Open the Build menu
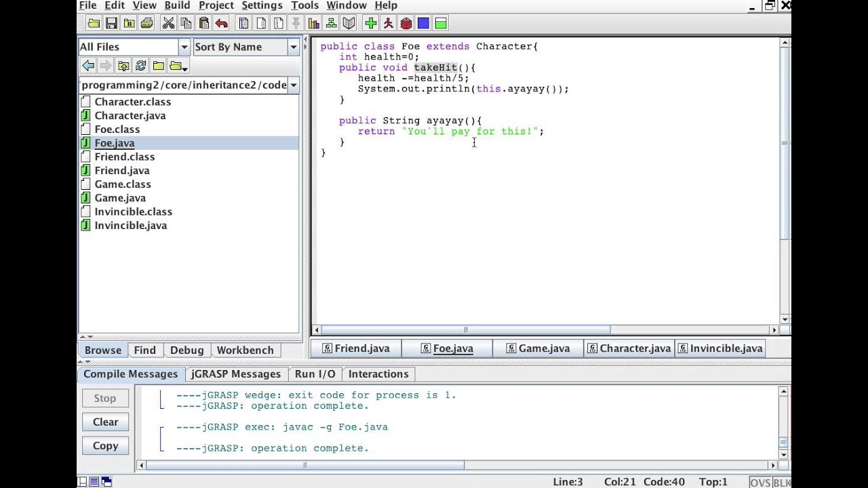This screenshot has width=868, height=488. point(177,5)
